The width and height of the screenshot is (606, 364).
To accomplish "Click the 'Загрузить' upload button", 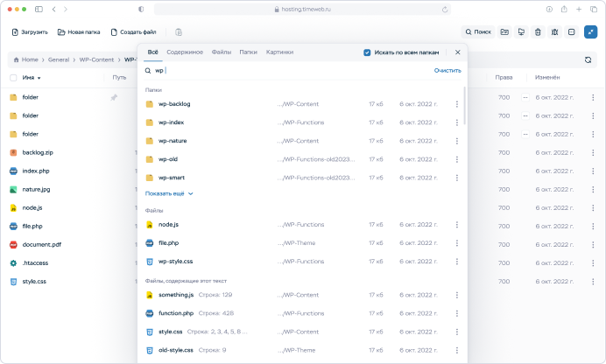I will 30,32.
